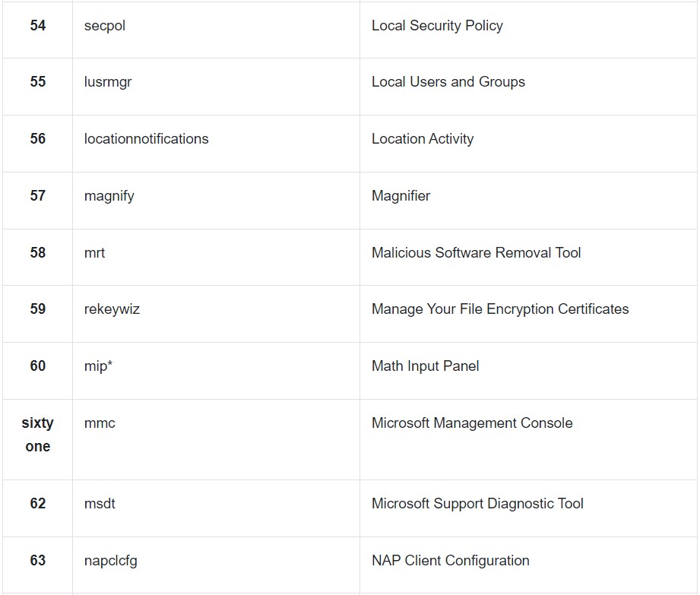
Task: Select the Math Input Panel description
Action: point(425,366)
